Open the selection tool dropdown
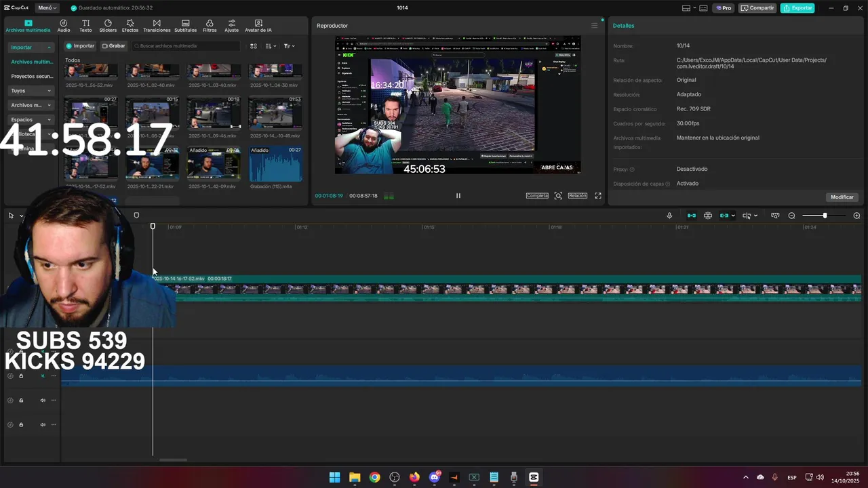 [x=21, y=216]
